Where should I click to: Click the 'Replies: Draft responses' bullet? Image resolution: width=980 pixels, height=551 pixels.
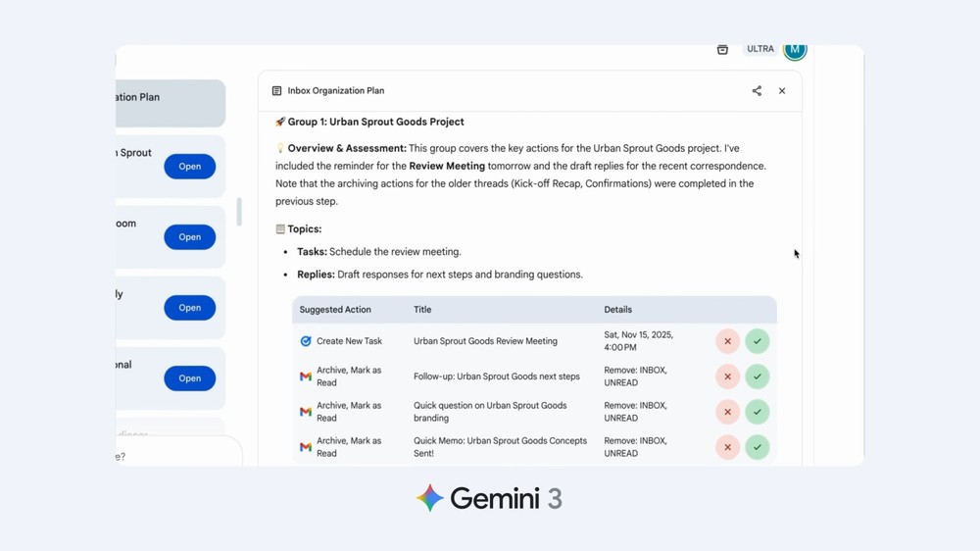pos(439,275)
